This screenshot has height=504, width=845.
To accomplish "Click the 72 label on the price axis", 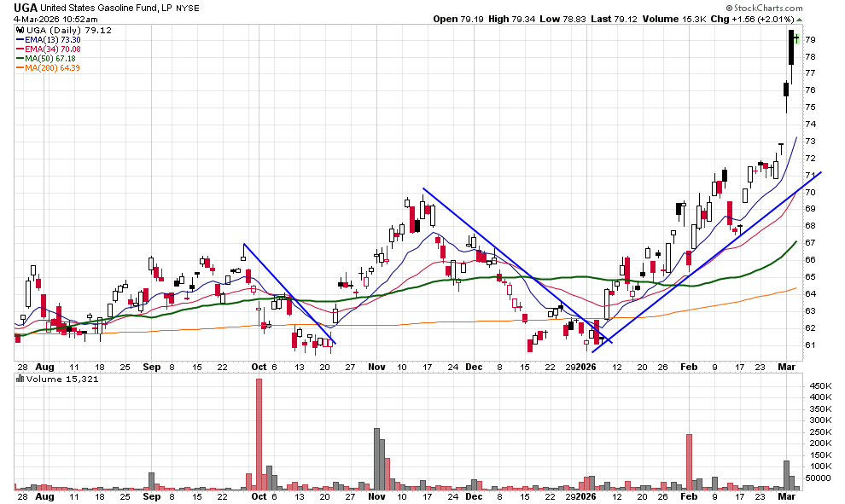I will 811,159.
